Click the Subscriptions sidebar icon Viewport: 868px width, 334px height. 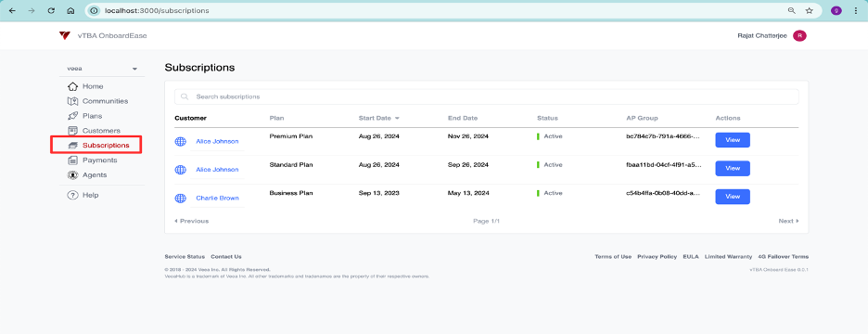(x=72, y=145)
